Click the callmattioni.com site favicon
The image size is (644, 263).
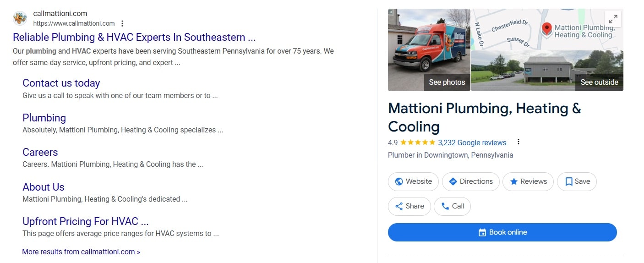pos(20,18)
